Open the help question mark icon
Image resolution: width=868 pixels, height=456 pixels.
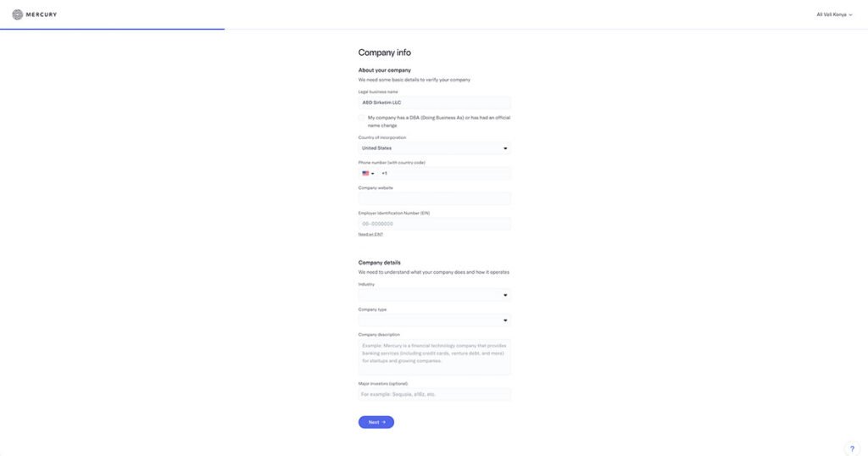point(852,449)
